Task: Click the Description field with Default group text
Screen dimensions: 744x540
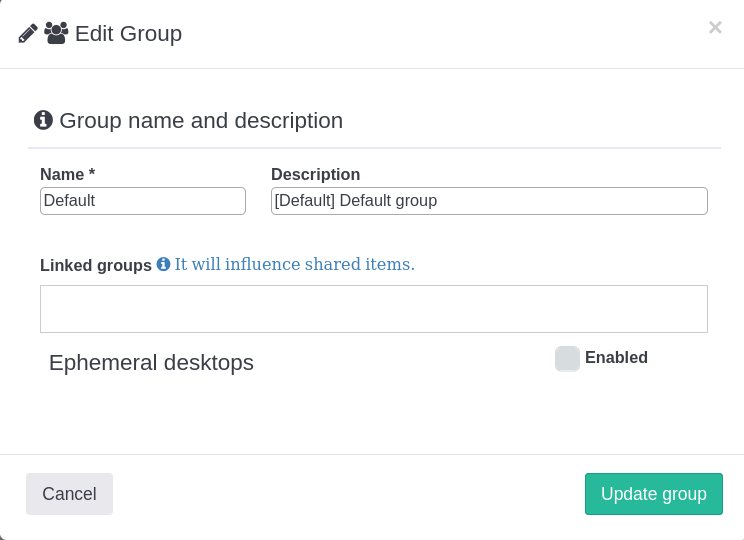Action: pyautogui.click(x=489, y=201)
